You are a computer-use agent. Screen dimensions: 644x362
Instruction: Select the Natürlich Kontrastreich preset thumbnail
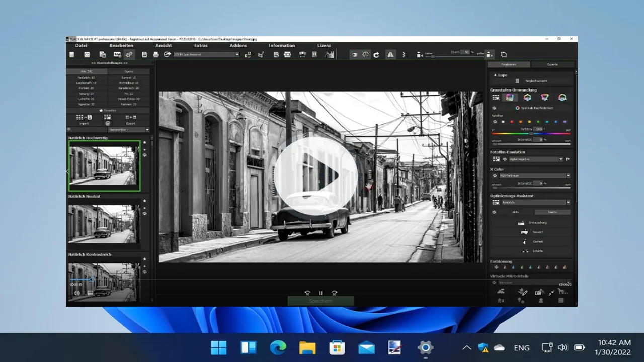point(104,282)
